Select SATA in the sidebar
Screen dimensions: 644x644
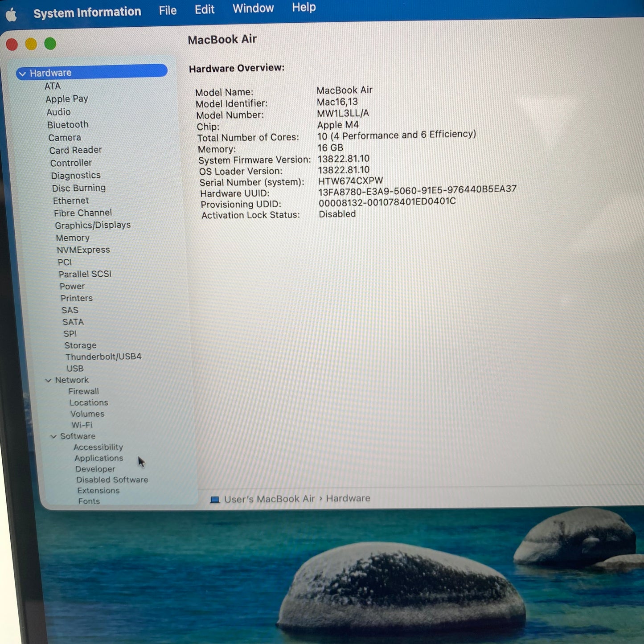pyautogui.click(x=73, y=322)
